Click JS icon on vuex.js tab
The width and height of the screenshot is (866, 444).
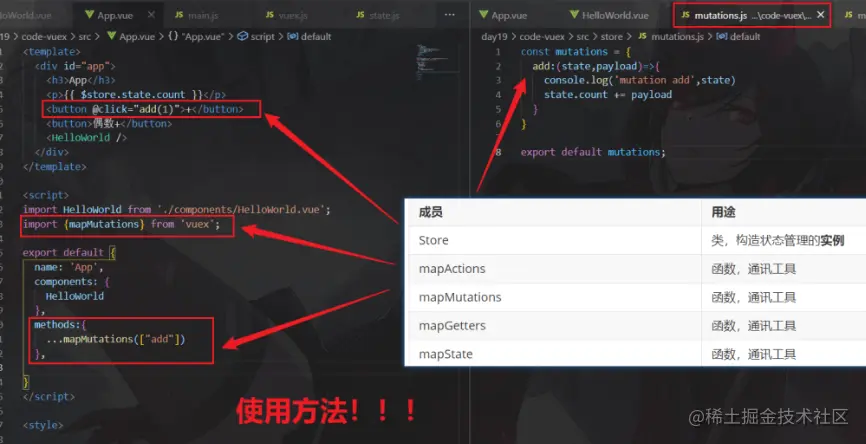pos(270,15)
